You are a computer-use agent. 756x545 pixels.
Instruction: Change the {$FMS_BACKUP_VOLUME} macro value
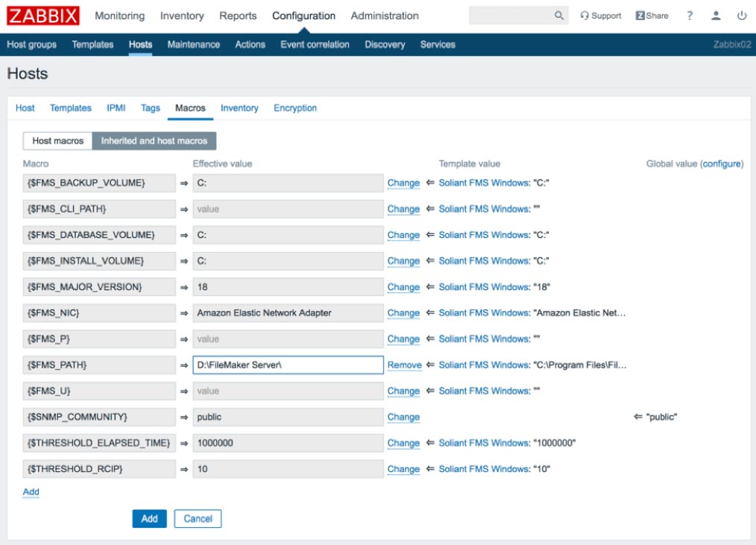(x=403, y=183)
